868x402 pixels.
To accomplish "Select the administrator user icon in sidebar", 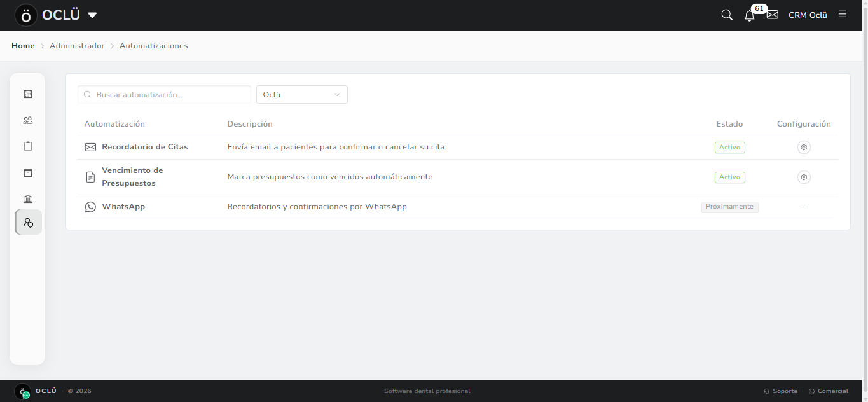I will click(x=28, y=223).
